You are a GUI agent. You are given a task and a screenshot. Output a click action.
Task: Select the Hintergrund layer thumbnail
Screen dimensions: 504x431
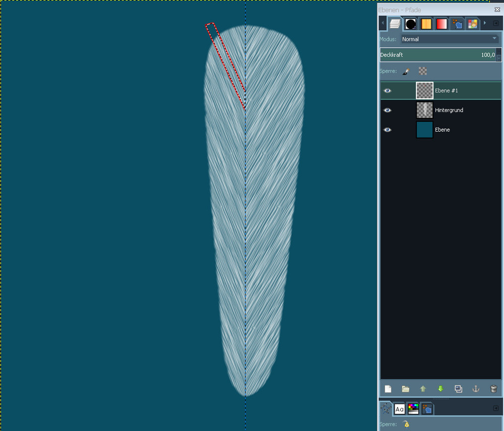pyautogui.click(x=424, y=110)
